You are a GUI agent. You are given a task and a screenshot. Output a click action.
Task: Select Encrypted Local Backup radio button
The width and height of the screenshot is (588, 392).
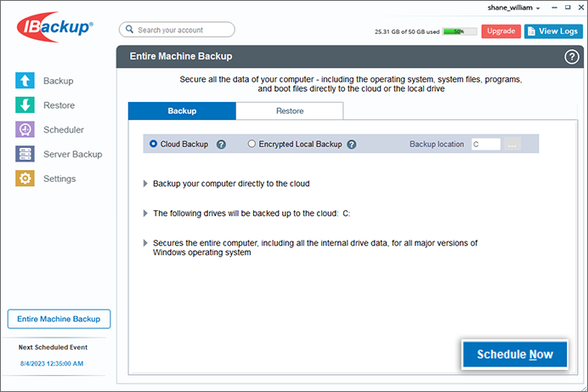[252, 144]
